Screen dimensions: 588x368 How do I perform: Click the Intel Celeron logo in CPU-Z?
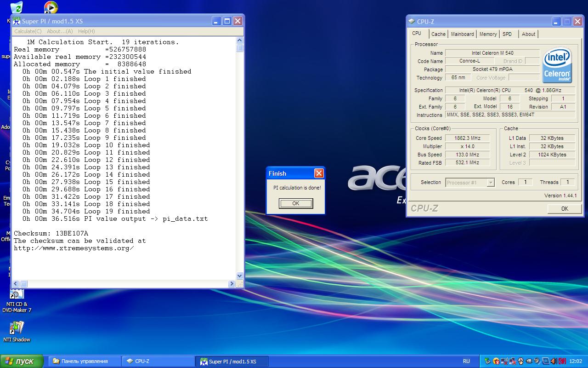pos(557,65)
